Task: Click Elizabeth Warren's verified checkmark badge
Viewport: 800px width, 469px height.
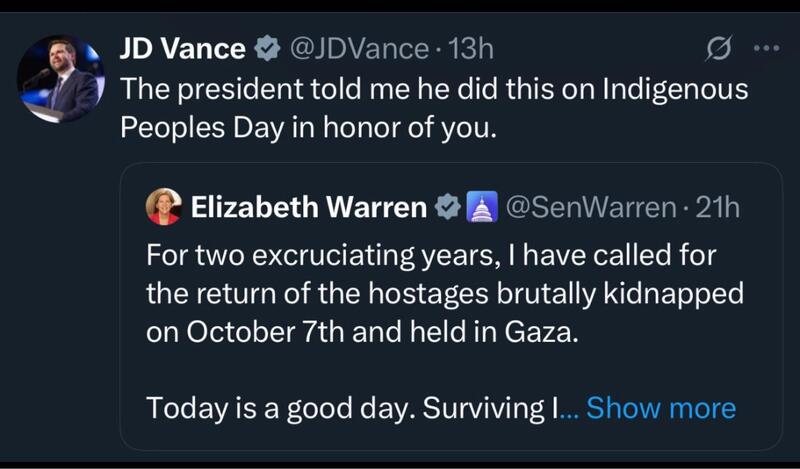Action: click(x=449, y=208)
